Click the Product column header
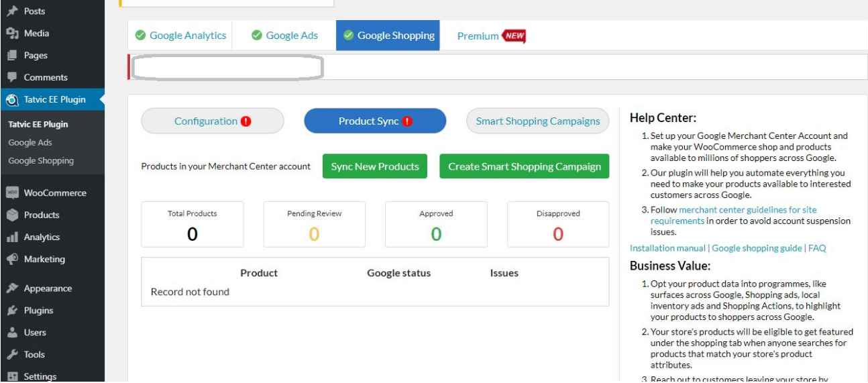Viewport: 868px width, 383px height. tap(259, 273)
